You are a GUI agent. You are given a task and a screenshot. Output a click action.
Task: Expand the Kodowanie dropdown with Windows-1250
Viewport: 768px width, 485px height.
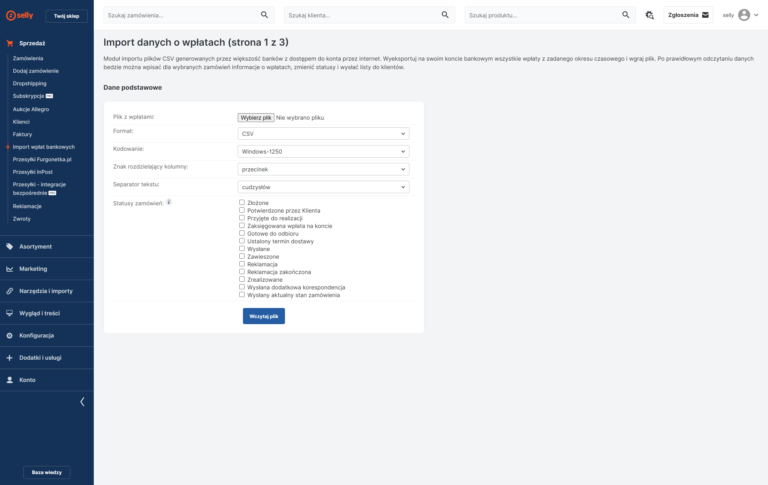coord(323,151)
